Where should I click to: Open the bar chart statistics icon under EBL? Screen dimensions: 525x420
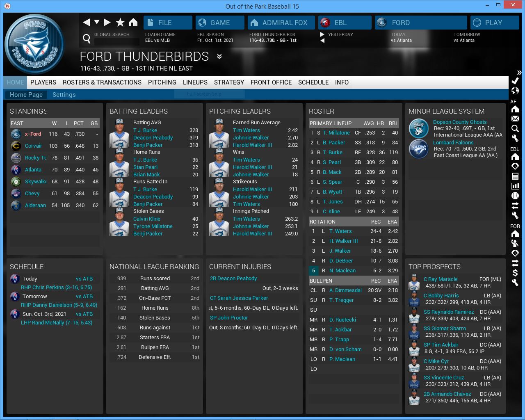pyautogui.click(x=515, y=186)
